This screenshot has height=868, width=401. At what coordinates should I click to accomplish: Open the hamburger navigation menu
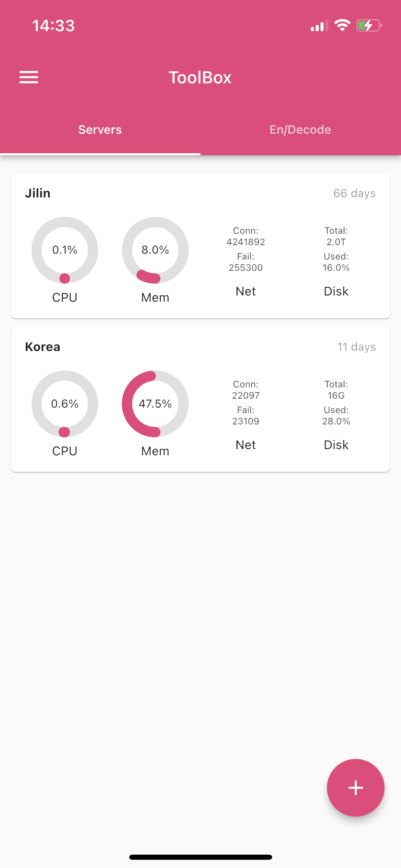click(29, 77)
